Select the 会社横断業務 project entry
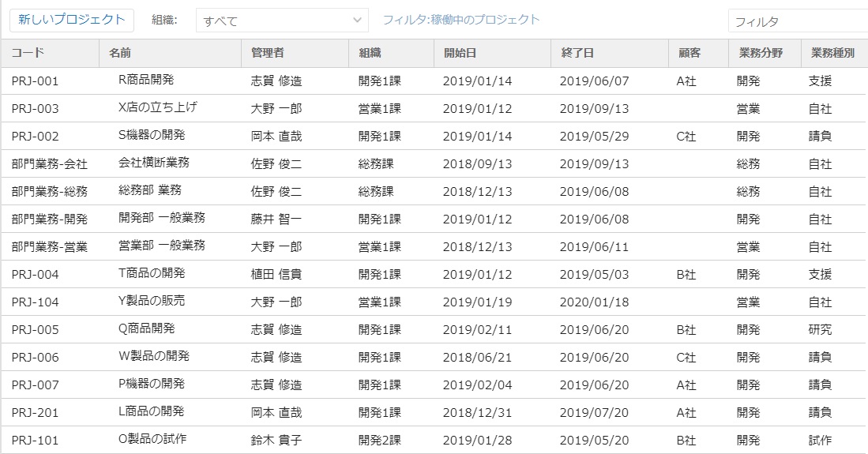 [153, 163]
